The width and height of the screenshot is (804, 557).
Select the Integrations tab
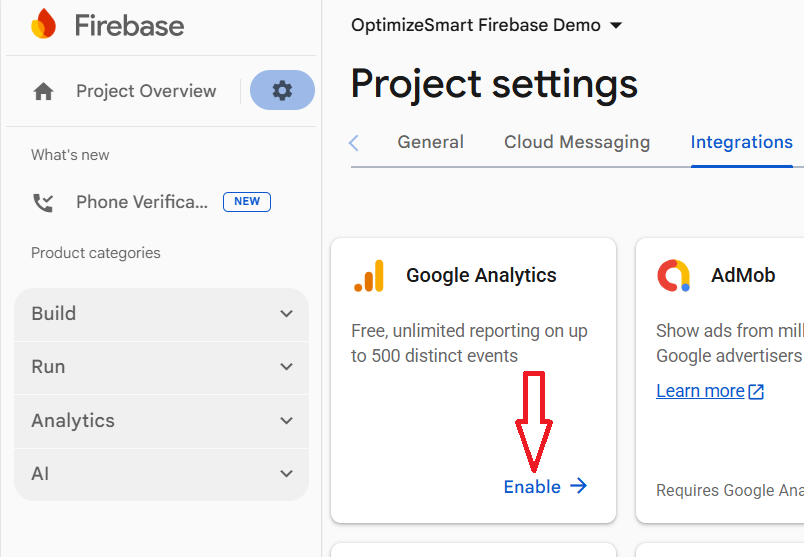741,142
